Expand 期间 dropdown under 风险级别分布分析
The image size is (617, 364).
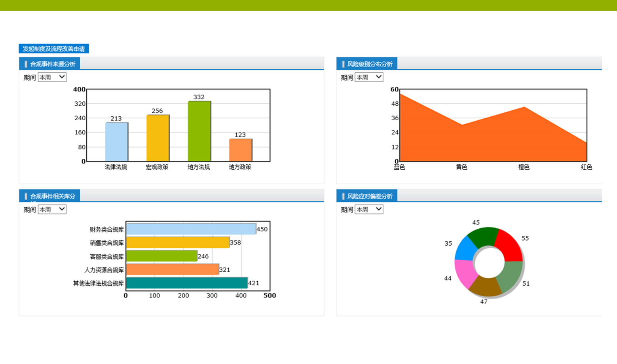click(x=369, y=77)
